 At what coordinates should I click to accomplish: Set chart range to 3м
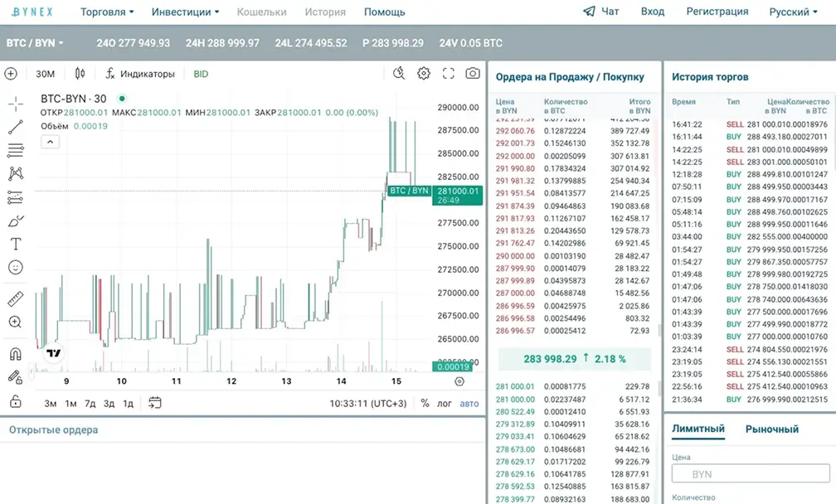point(50,404)
